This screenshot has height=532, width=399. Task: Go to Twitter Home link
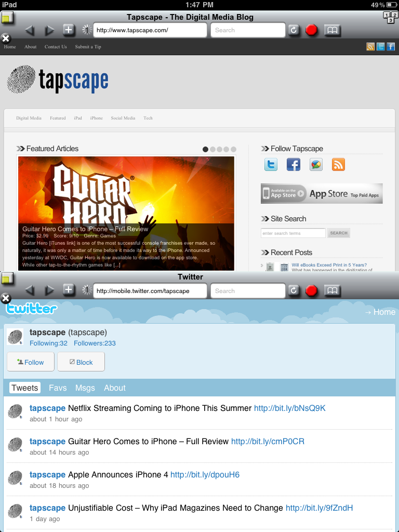pos(380,312)
